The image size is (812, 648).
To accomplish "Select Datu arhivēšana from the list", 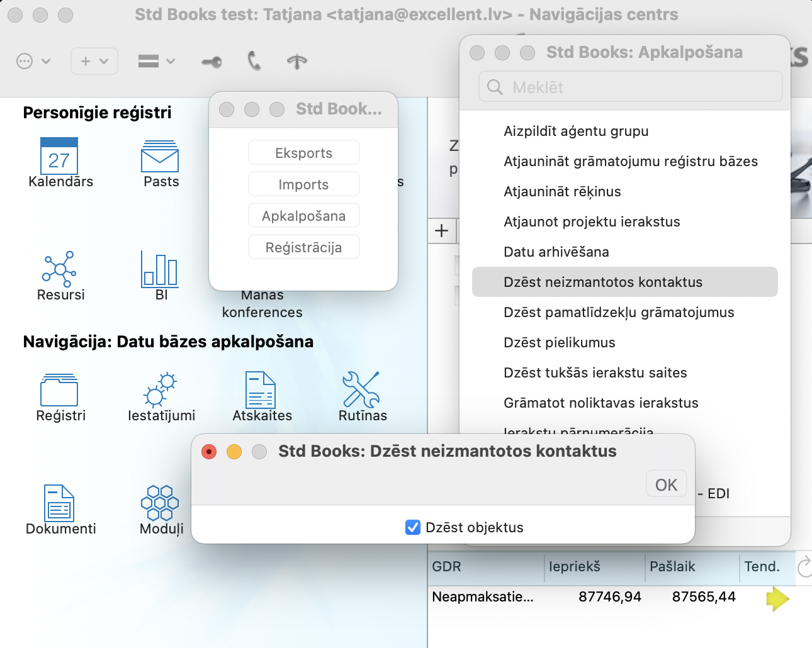I will point(556,252).
